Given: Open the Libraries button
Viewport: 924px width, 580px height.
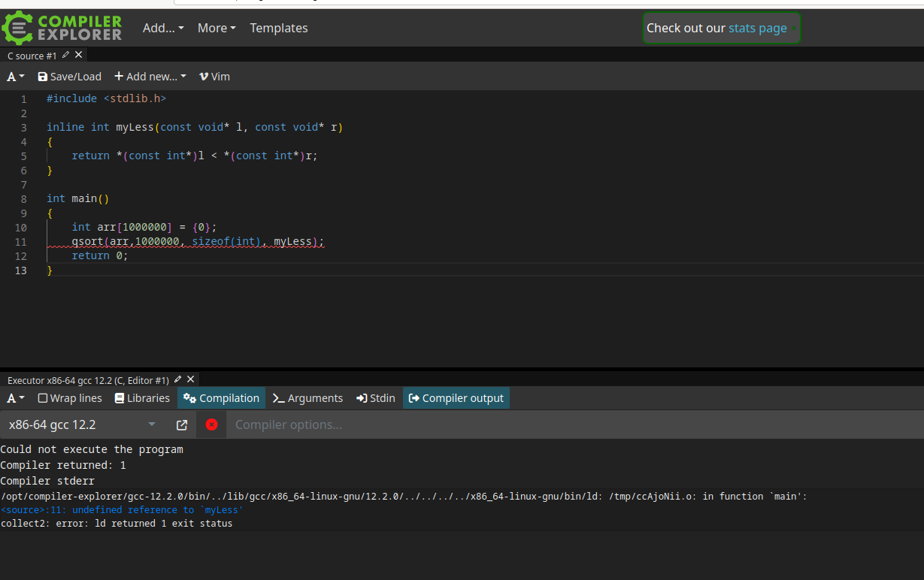Looking at the screenshot, I should point(142,398).
